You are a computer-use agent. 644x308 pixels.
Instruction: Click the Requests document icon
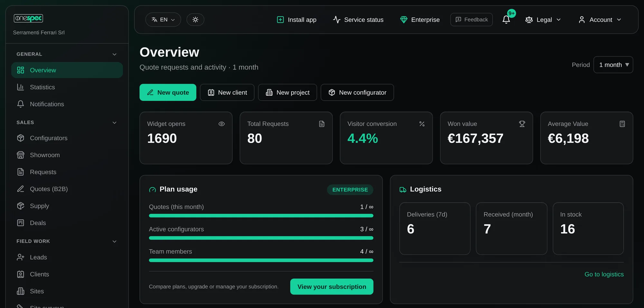point(21,172)
